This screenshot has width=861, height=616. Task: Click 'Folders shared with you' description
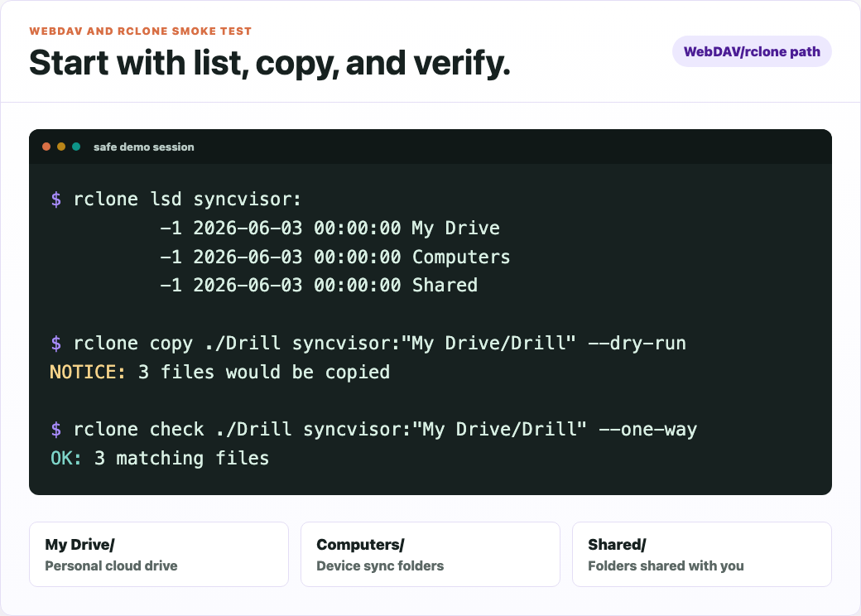click(666, 566)
